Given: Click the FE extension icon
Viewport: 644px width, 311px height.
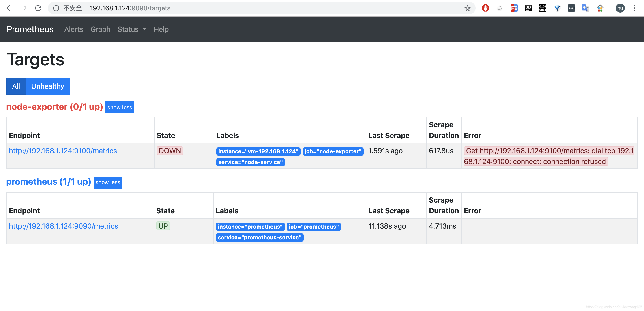Looking at the screenshot, I should pos(514,8).
